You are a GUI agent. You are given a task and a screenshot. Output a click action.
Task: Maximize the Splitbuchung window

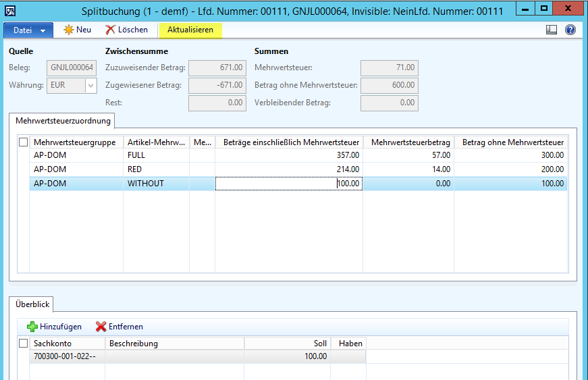tap(543, 10)
